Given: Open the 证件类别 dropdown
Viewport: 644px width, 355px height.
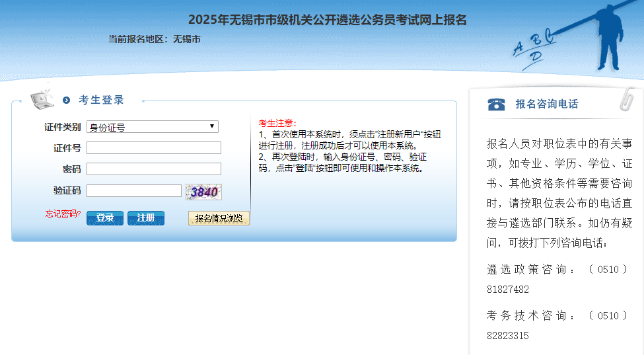Looking at the screenshot, I should 153,127.
